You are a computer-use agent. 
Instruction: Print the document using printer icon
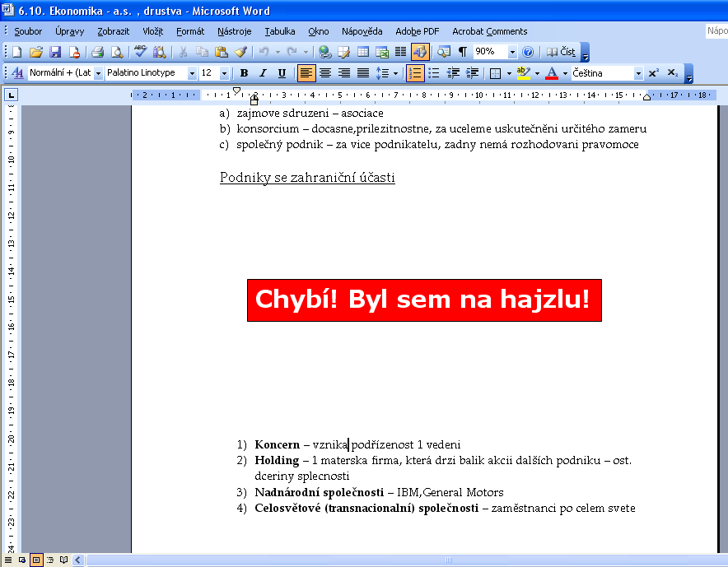click(97, 52)
